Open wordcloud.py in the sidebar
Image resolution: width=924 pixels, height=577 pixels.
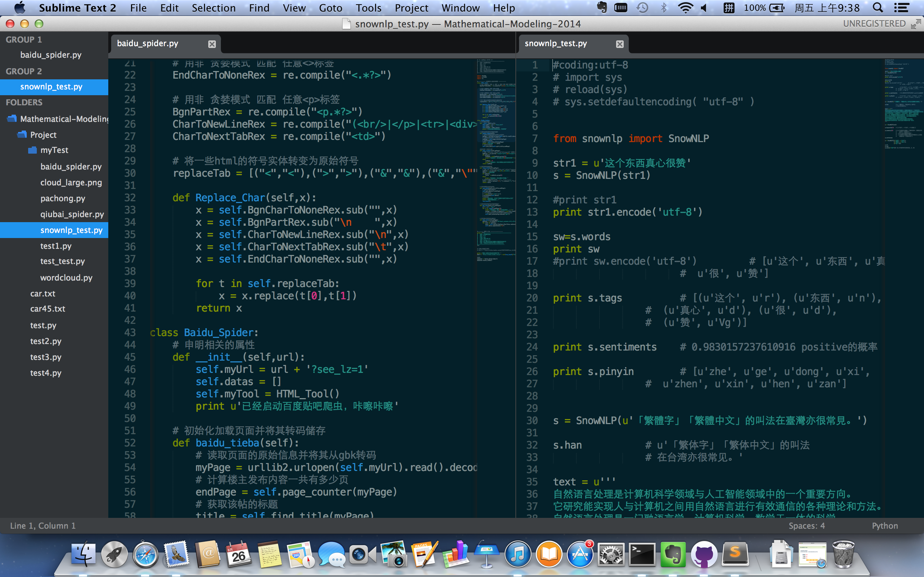click(66, 277)
